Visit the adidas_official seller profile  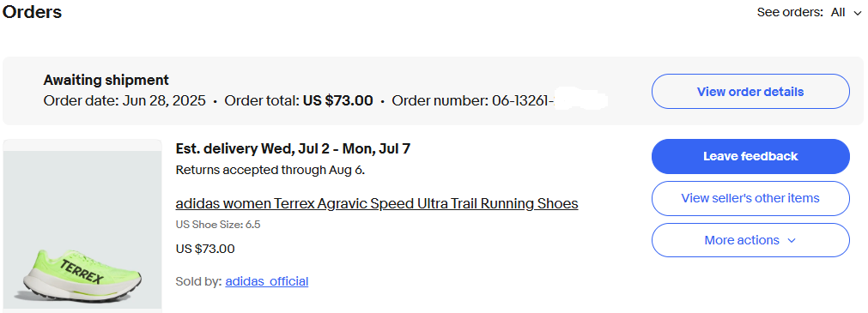(267, 281)
